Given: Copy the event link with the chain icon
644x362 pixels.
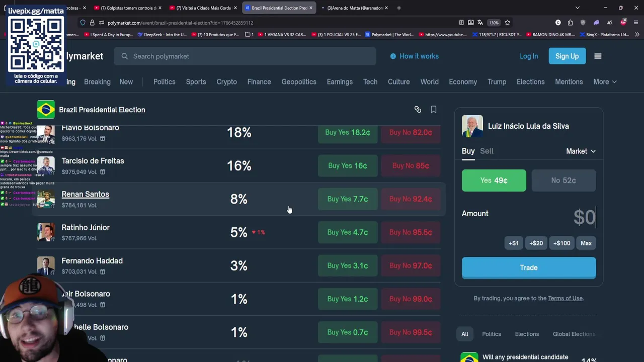Looking at the screenshot, I should [x=418, y=110].
